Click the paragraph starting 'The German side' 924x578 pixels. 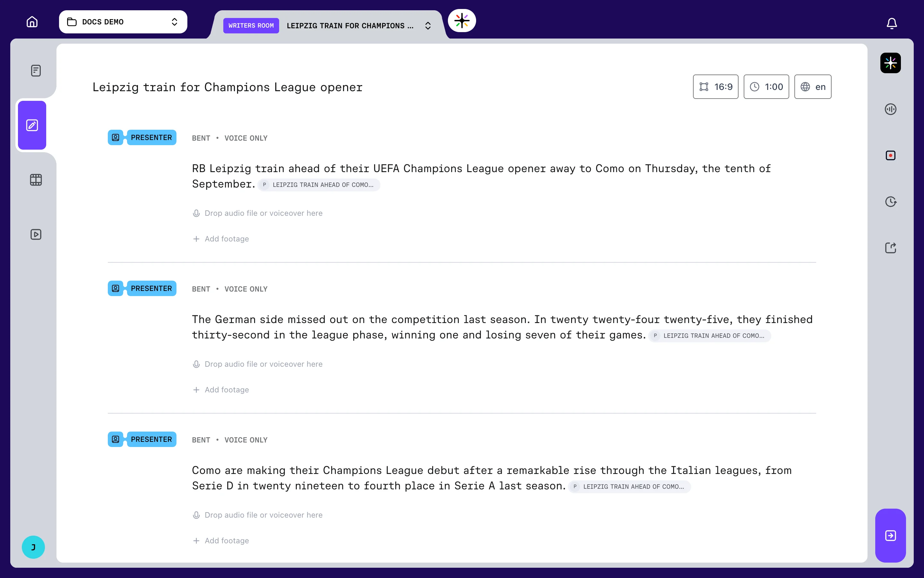[x=502, y=327]
